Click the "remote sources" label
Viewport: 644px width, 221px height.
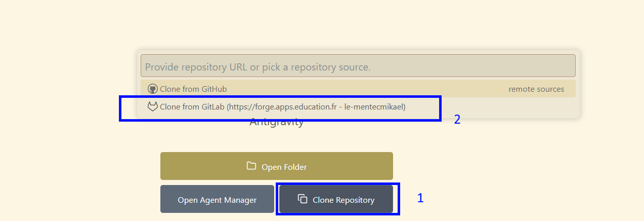pos(536,89)
